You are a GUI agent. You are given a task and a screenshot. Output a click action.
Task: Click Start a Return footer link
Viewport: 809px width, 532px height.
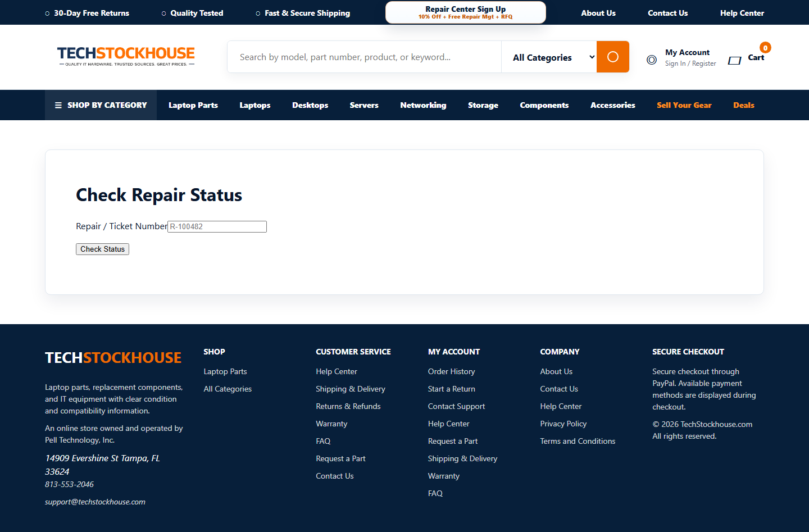[x=452, y=389]
